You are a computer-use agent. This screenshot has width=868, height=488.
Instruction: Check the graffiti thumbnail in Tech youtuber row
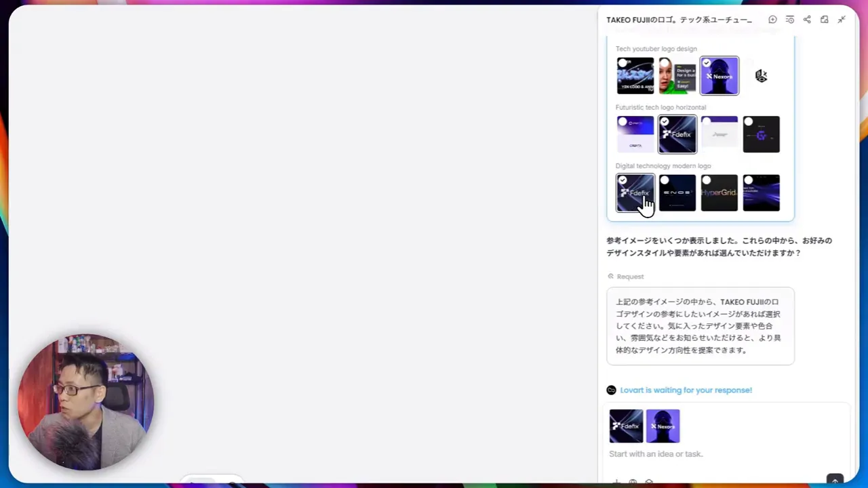pos(623,63)
